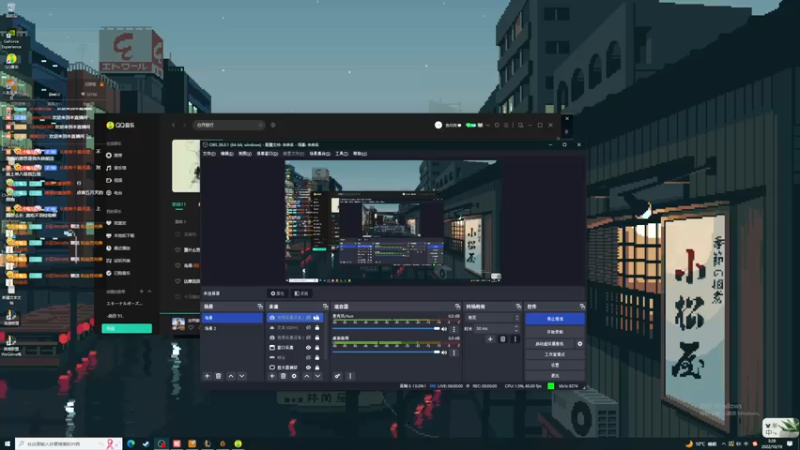Image resolution: width=800 pixels, height=450 pixels.
Task: Open Windows Start menu
Action: [7, 444]
